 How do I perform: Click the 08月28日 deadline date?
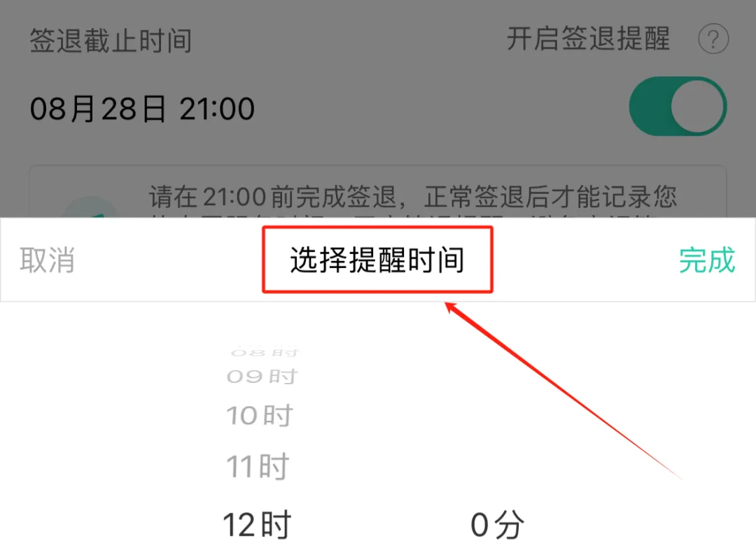pyautogui.click(x=98, y=108)
